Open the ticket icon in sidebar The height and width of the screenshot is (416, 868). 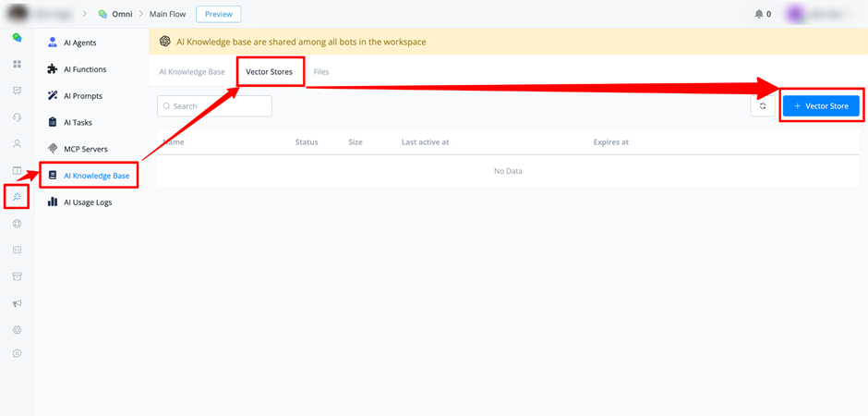tap(18, 251)
